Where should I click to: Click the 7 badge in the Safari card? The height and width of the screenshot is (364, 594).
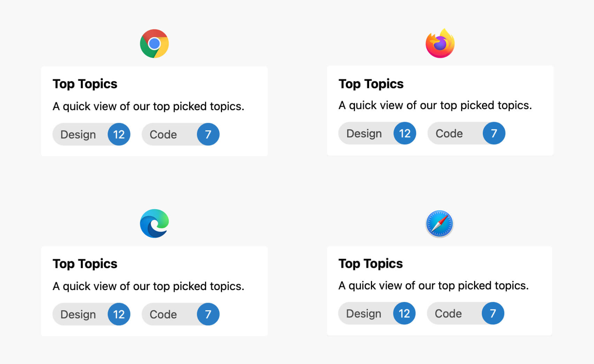point(493,313)
